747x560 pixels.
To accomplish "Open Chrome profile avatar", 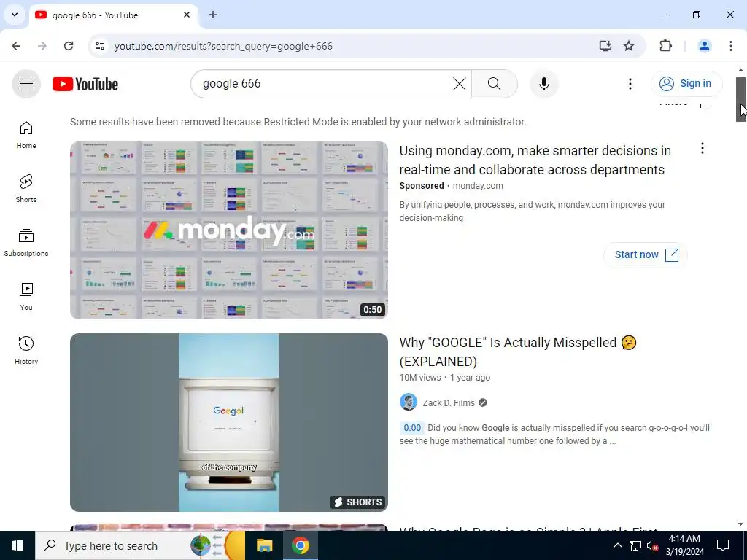I will 704,46.
